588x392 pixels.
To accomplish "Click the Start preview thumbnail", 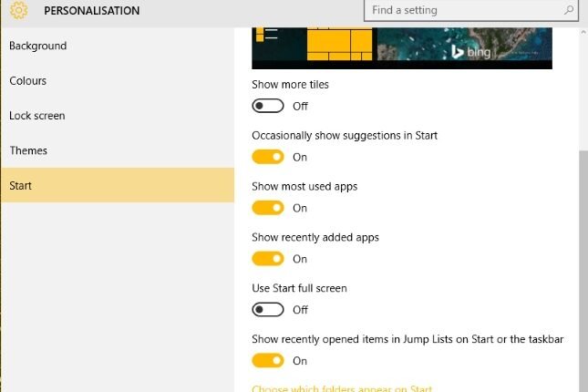I will (402, 48).
